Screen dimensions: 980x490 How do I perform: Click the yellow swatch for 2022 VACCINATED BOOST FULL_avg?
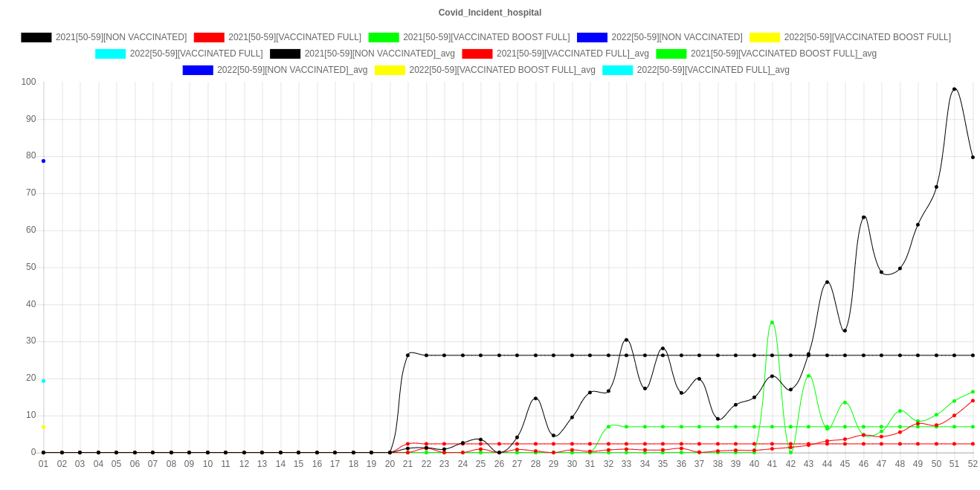(x=390, y=70)
